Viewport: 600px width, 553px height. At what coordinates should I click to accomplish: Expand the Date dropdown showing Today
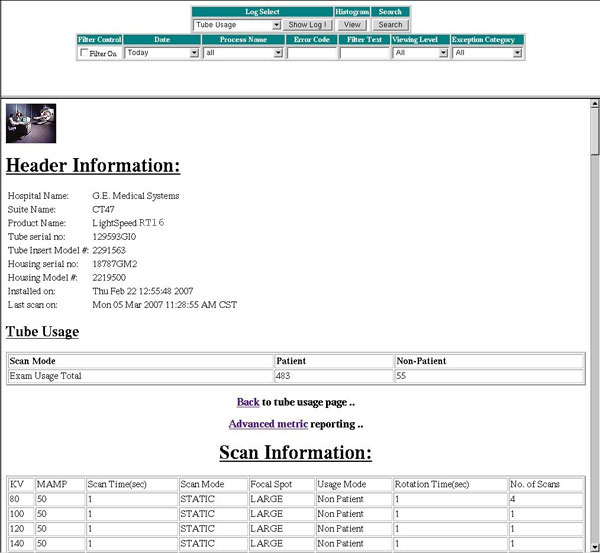[161, 53]
